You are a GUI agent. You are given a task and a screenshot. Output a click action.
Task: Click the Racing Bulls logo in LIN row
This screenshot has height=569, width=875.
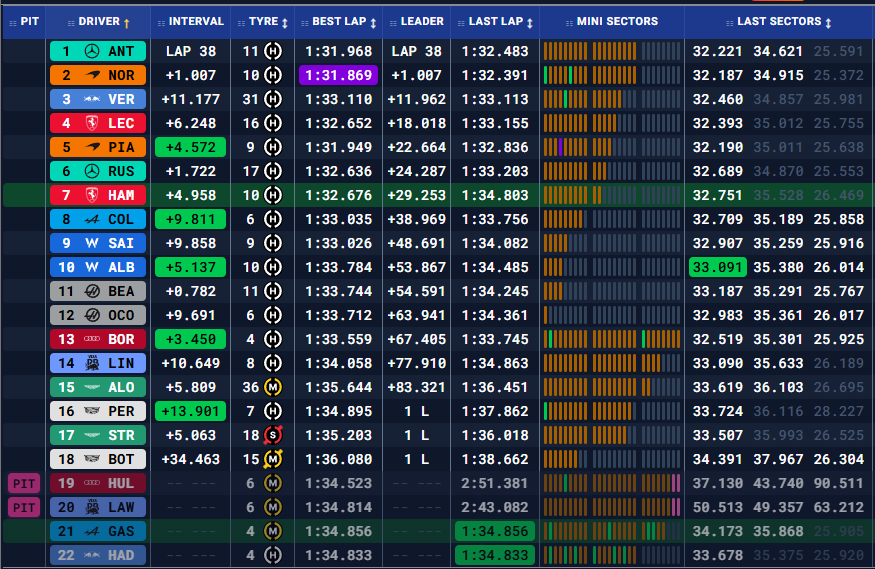pos(92,363)
